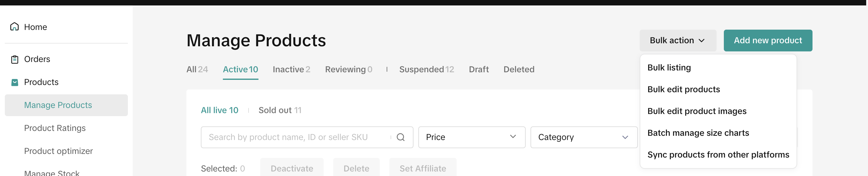Click the Orders clipboard icon
Viewport: 868px width, 176px height.
click(14, 60)
